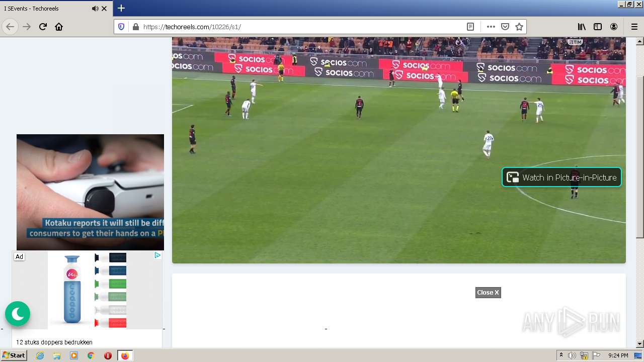The image size is (644, 362).
Task: Go back to the previous page
Action: pyautogui.click(x=10, y=27)
